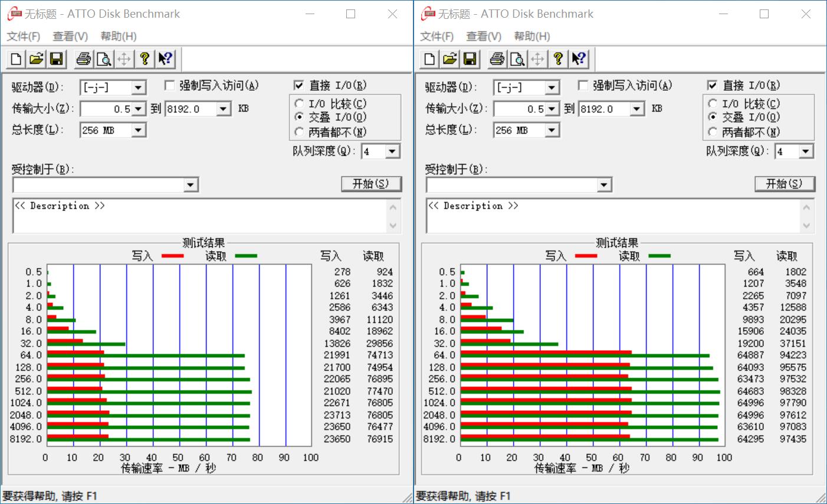Click the pan/move icon in the toolbar
Screen dimensions: 827x504
124,58
